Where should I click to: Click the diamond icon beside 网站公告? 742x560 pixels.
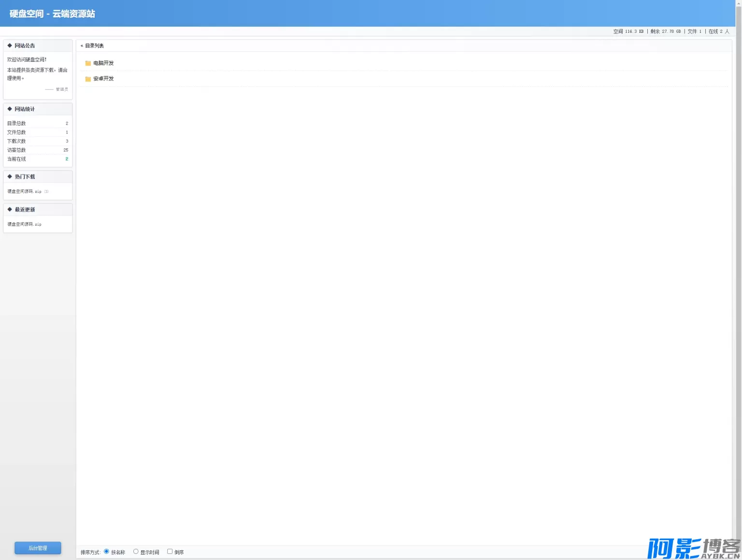pyautogui.click(x=10, y=45)
